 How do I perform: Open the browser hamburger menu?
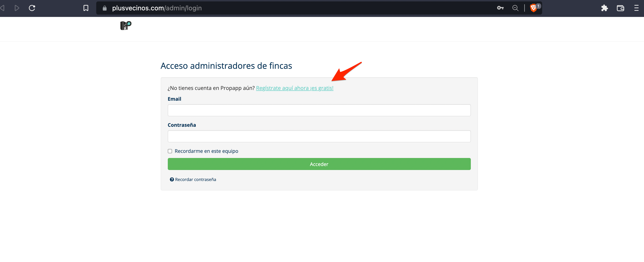tap(636, 8)
